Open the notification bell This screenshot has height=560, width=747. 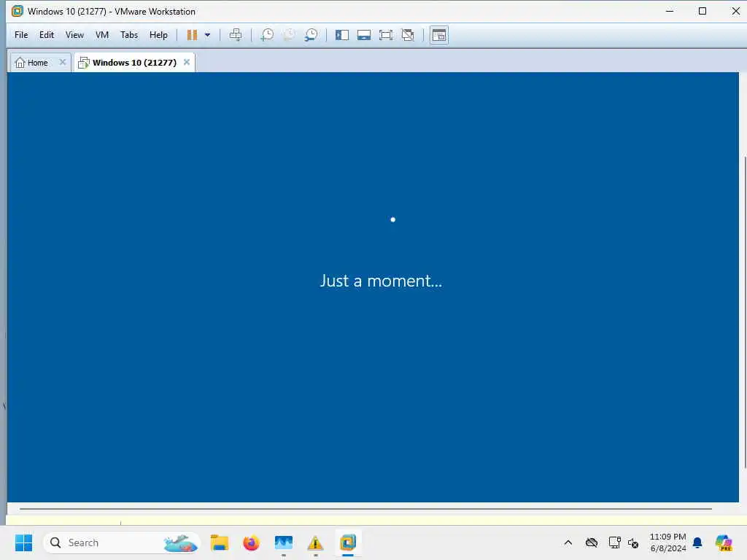pos(697,542)
